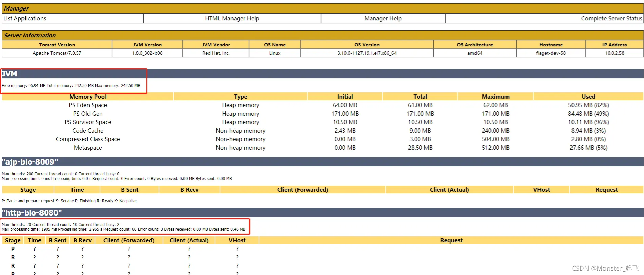Image resolution: width=644 pixels, height=275 pixels.
Task: Click the Metaspace row name
Action: point(88,148)
